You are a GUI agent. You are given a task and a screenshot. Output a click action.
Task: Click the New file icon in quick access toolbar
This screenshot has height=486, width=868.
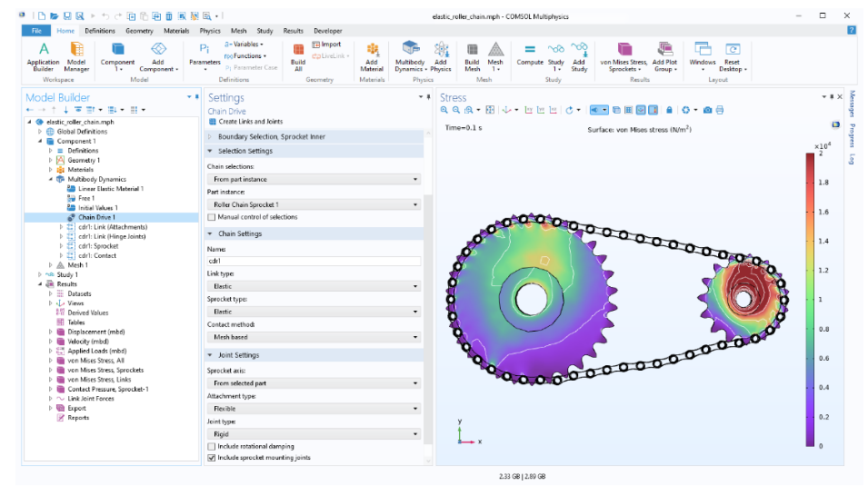pos(42,16)
